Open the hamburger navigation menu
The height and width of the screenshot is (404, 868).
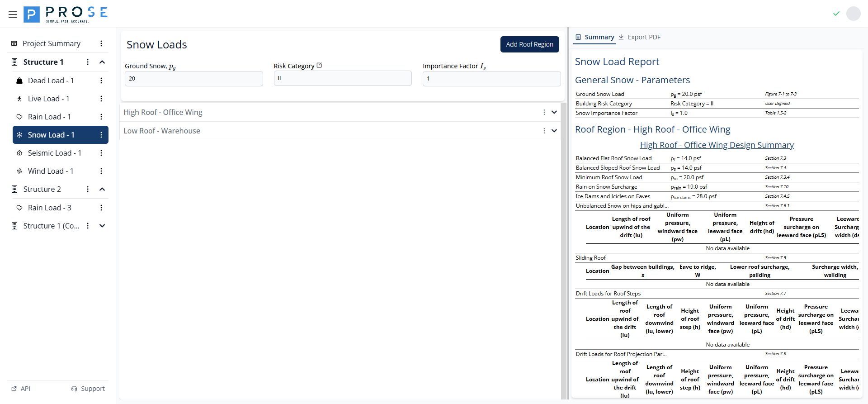click(x=13, y=14)
